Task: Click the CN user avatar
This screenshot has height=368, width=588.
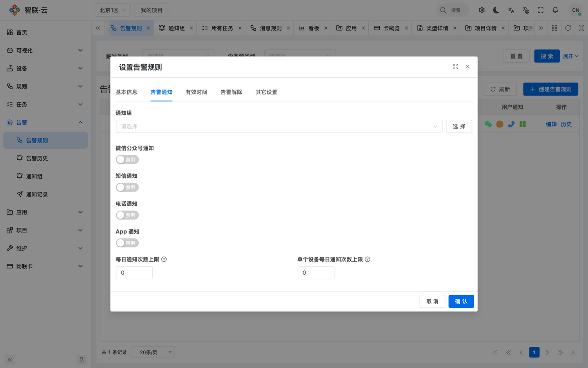Action: point(576,10)
